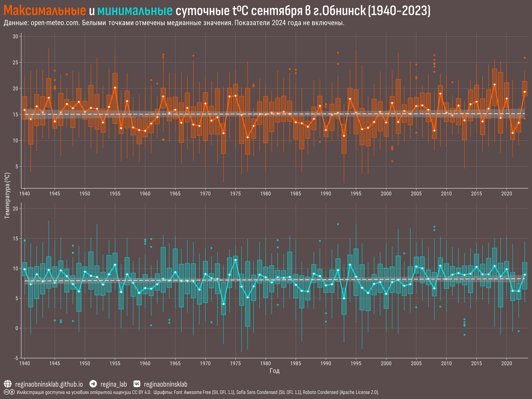Screen dimensions: 532x399
Task: Click the "Год" x-axis title
Action: (274, 371)
